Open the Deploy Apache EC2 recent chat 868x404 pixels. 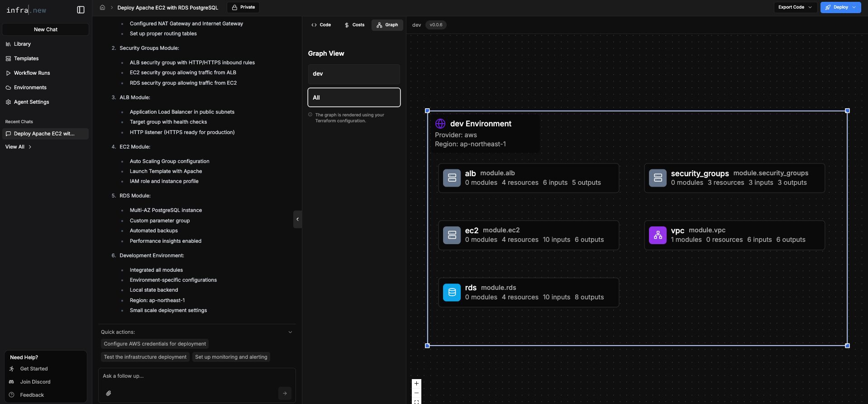[45, 134]
